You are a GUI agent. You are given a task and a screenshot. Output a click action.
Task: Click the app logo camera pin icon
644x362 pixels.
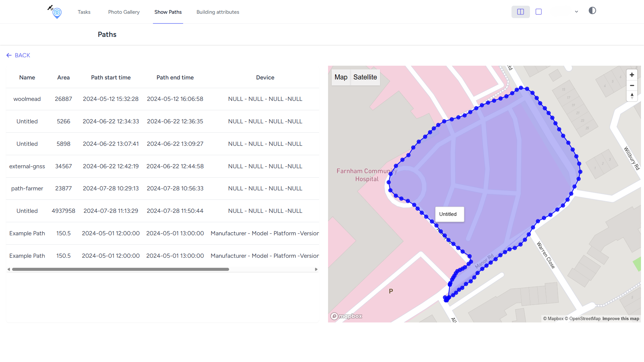click(x=56, y=12)
